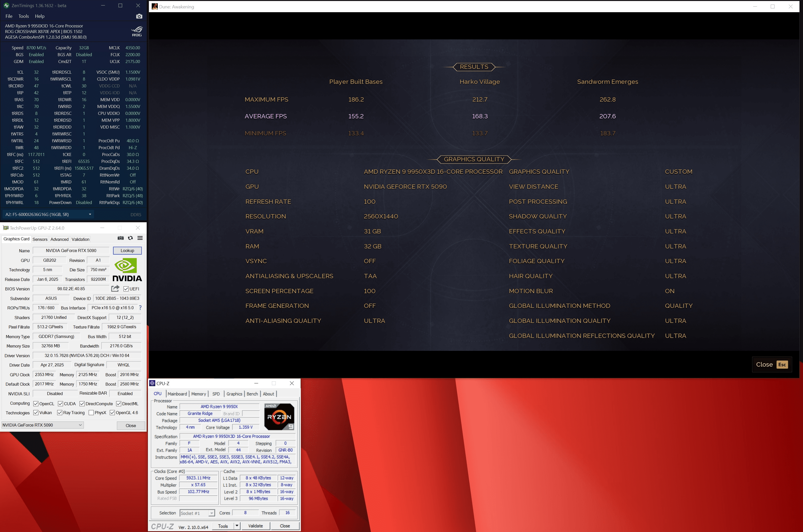Open GPU-Z graphics card selection dropdown

[x=42, y=425]
